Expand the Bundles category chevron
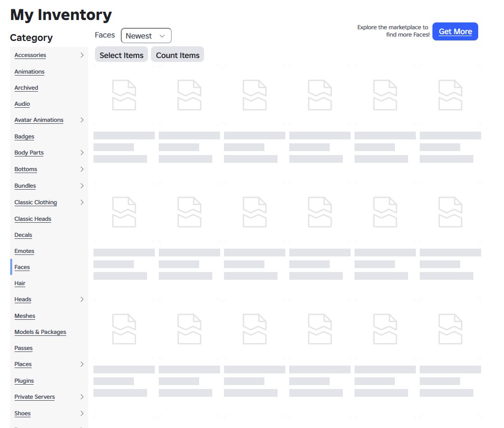Image resolution: width=504 pixels, height=428 pixels. click(82, 186)
